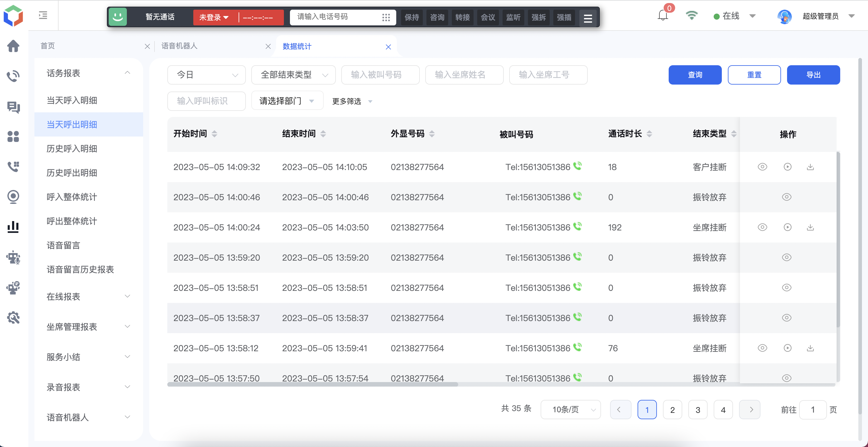The image size is (868, 447).
Task: Open the dial pad grid icon
Action: pos(386,17)
